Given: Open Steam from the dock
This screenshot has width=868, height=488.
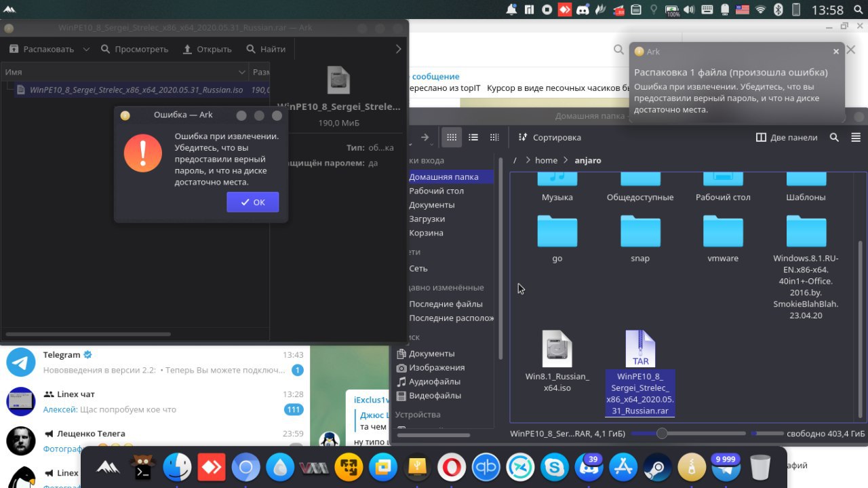Looking at the screenshot, I should 658,468.
